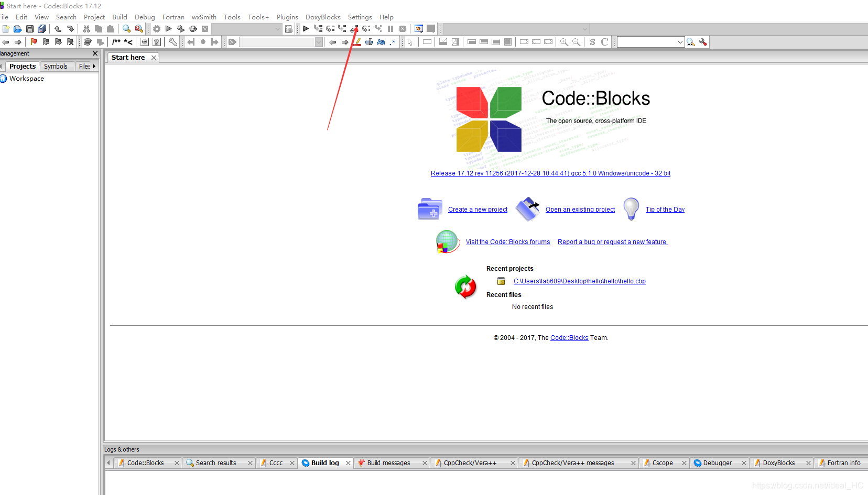Click Tip of the Day link
Viewport: 868px width, 495px height.
(665, 210)
